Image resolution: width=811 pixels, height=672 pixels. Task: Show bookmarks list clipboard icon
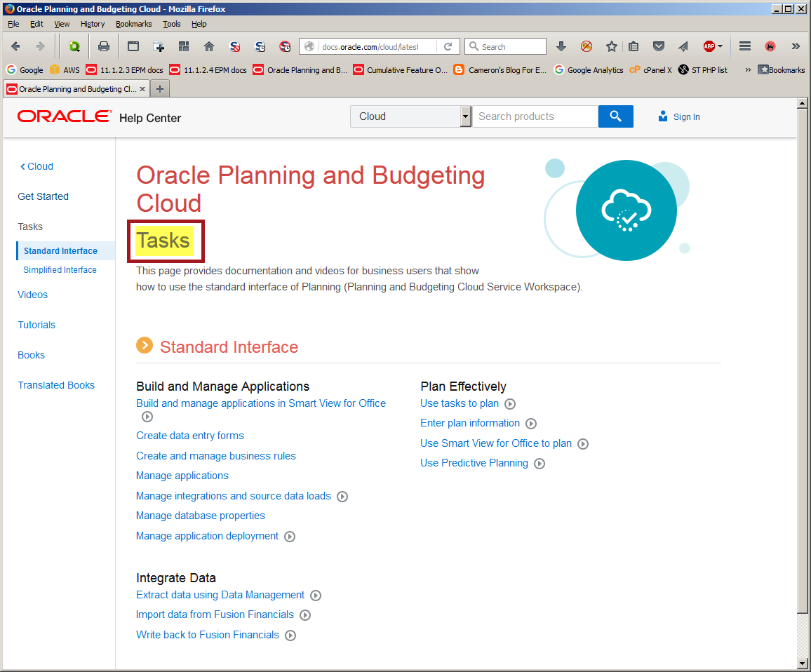click(634, 46)
